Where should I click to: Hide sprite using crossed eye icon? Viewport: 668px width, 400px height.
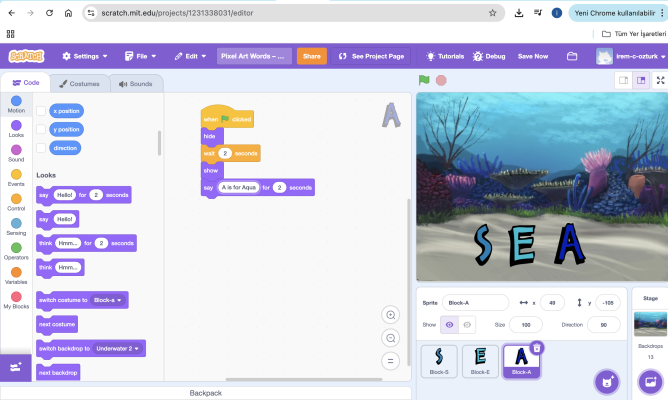tap(467, 325)
